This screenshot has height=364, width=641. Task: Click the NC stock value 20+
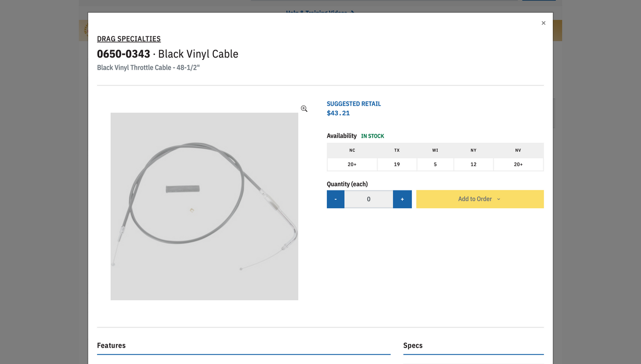click(x=352, y=165)
